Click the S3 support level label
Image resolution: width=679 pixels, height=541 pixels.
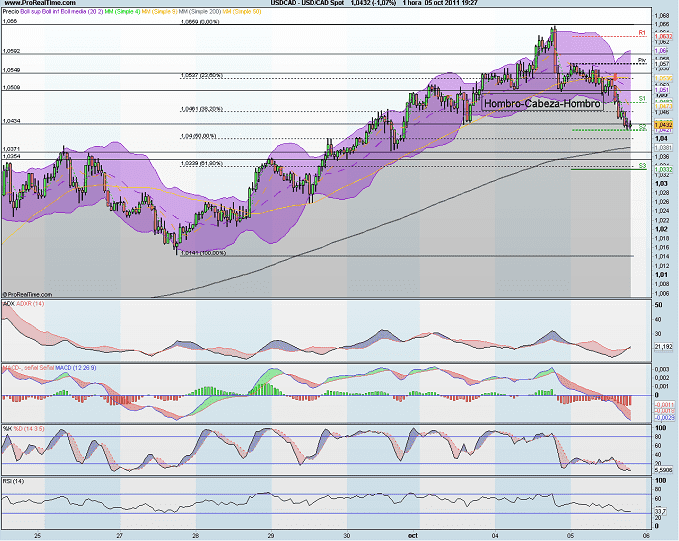click(x=642, y=165)
